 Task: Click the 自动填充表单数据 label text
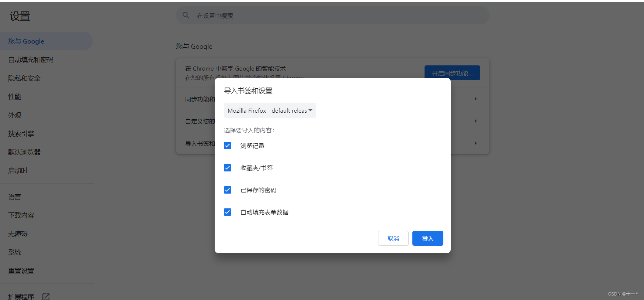point(264,212)
